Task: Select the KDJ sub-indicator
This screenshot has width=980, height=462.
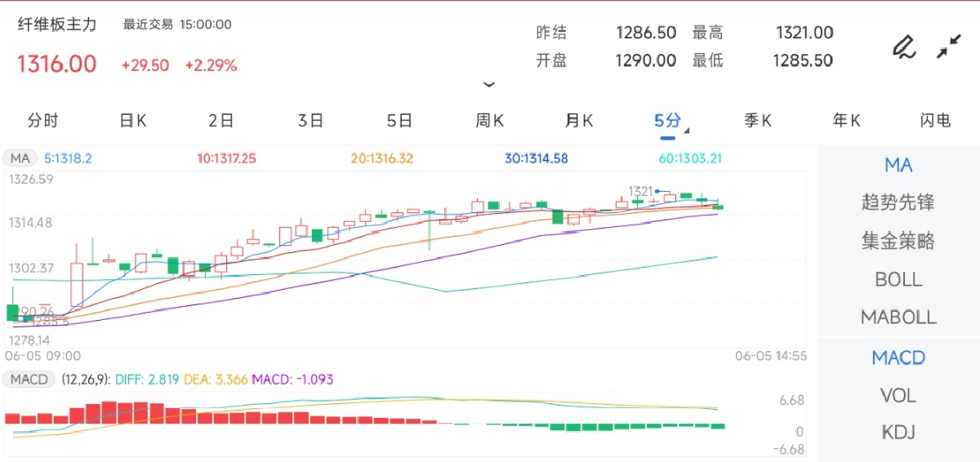Action: (x=898, y=433)
